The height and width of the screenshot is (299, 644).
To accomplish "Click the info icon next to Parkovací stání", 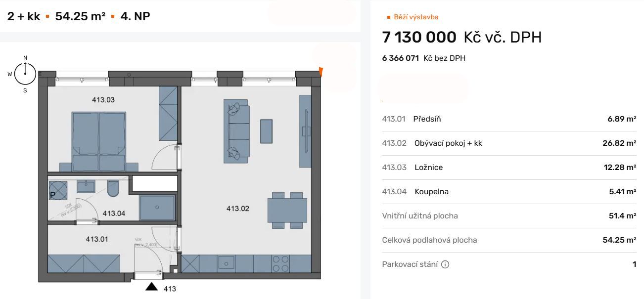I will click(x=445, y=264).
